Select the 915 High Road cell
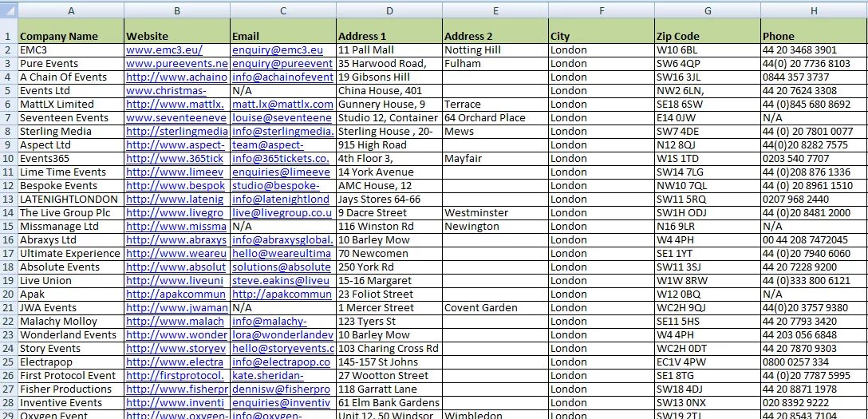The height and width of the screenshot is (419, 868). (389, 145)
